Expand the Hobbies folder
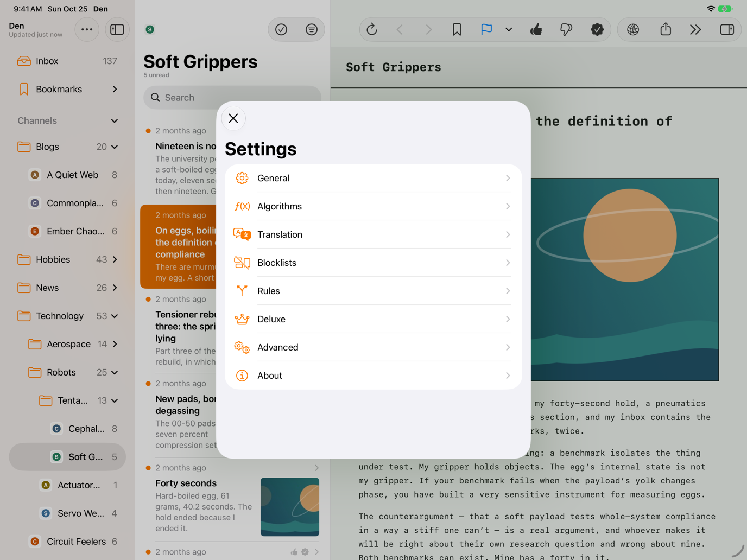 point(115,259)
